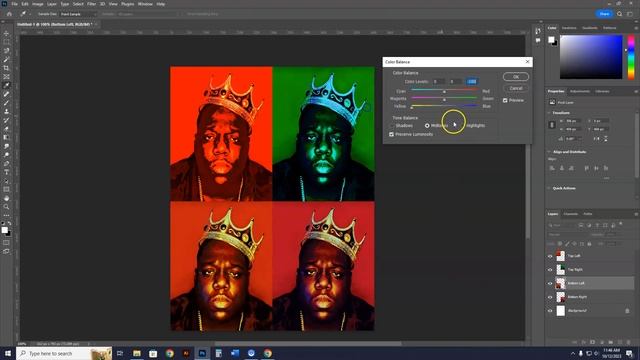Select the Eyedropper tool
The image size is (640, 360).
pos(6,85)
